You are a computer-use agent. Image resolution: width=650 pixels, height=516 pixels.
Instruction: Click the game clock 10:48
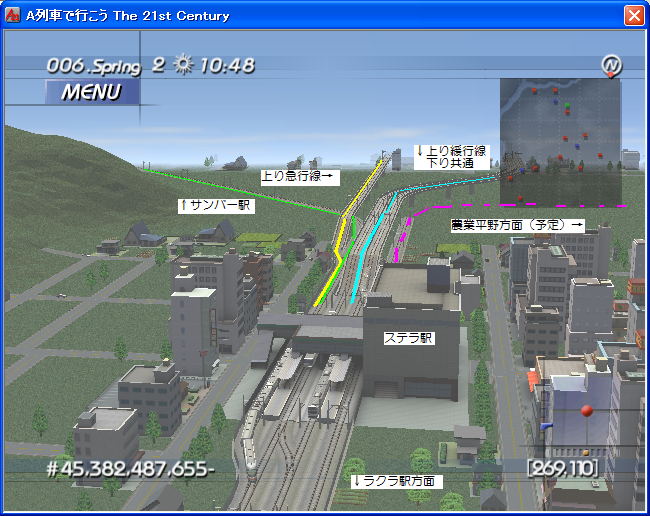pyautogui.click(x=228, y=65)
